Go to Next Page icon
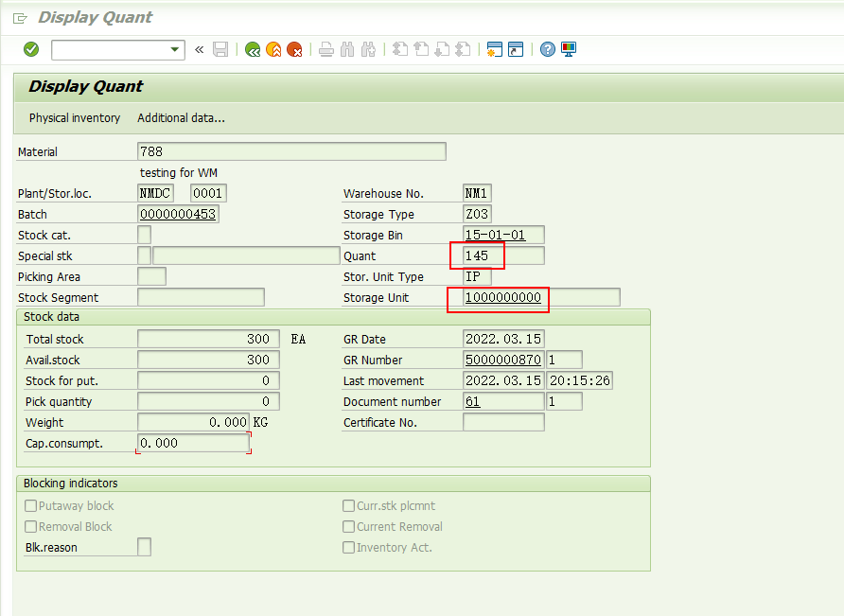844x616 pixels. 442,49
